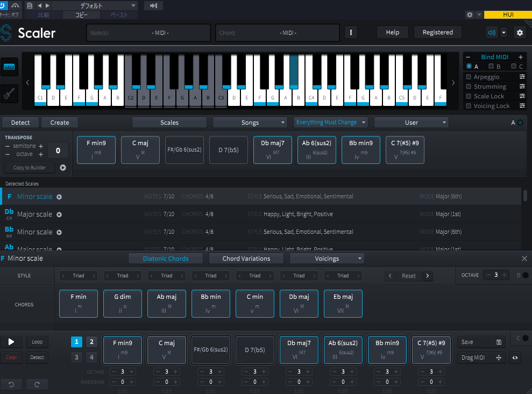
Task: Start playback in the chord builder
Action: (11, 342)
